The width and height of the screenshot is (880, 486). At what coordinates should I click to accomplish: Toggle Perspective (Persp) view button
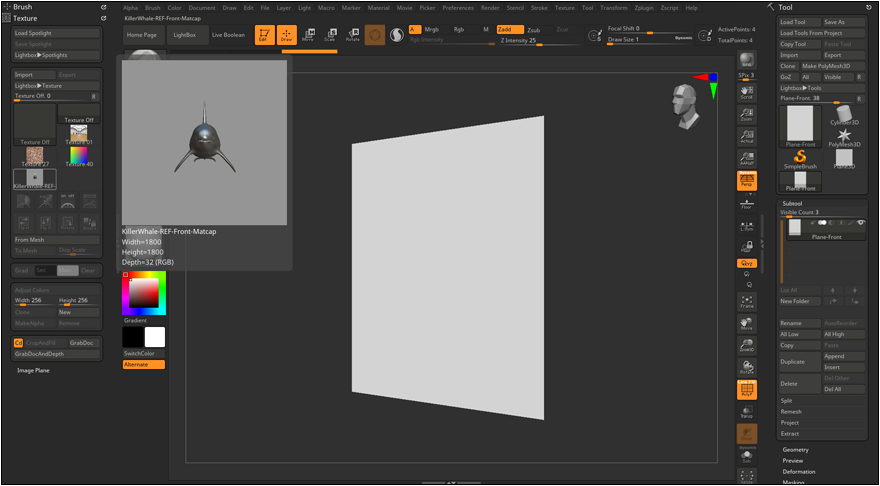click(747, 181)
